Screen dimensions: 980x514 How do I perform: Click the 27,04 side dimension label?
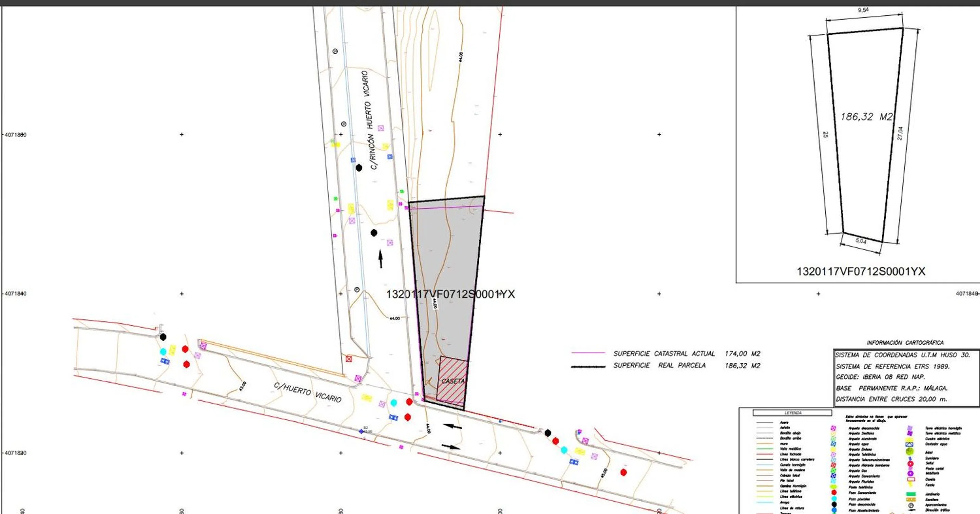click(x=900, y=133)
